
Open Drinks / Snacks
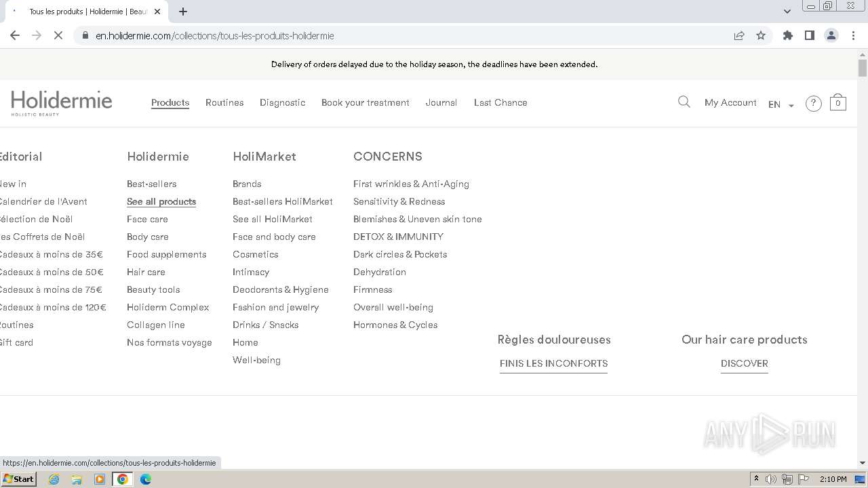[266, 325]
